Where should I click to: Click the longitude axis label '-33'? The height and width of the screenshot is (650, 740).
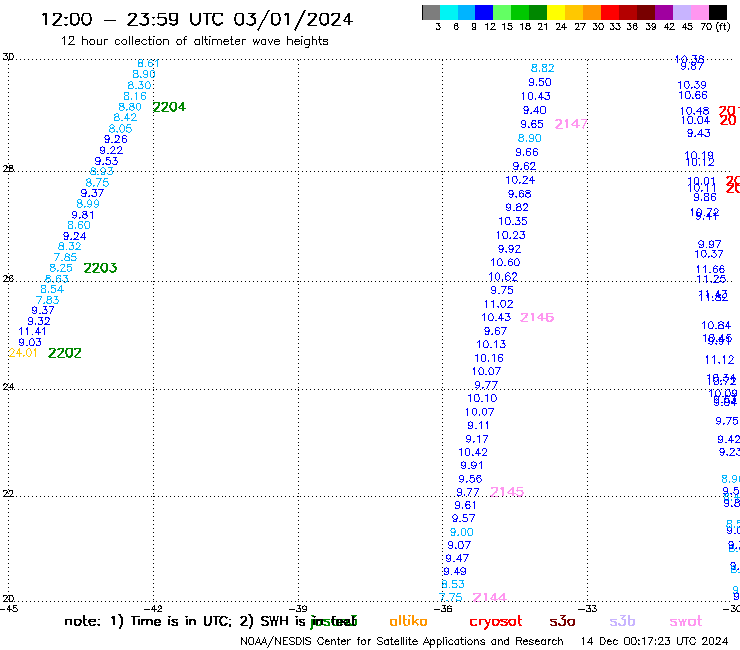tap(588, 609)
